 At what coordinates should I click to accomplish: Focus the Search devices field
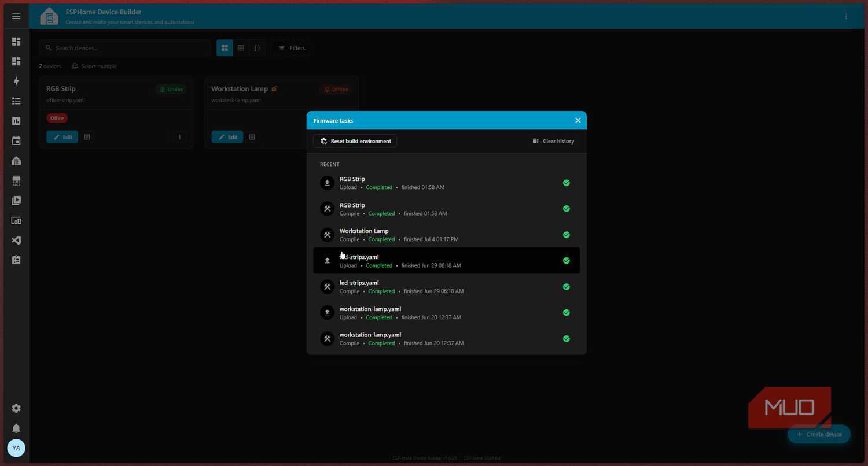pos(126,48)
